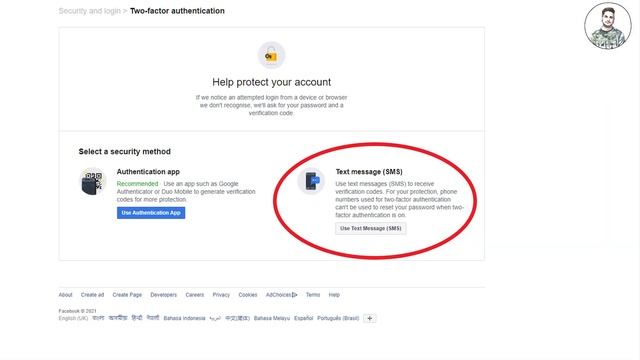The image size is (640, 360).
Task: Click the text message phone icon
Action: pyautogui.click(x=311, y=180)
